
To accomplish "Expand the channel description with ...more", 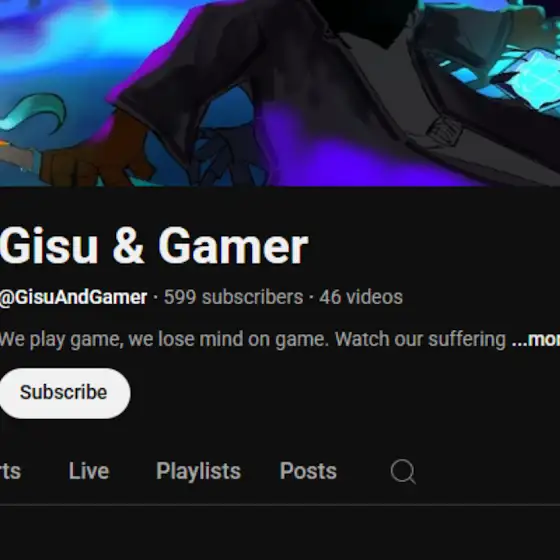I will pyautogui.click(x=536, y=339).
